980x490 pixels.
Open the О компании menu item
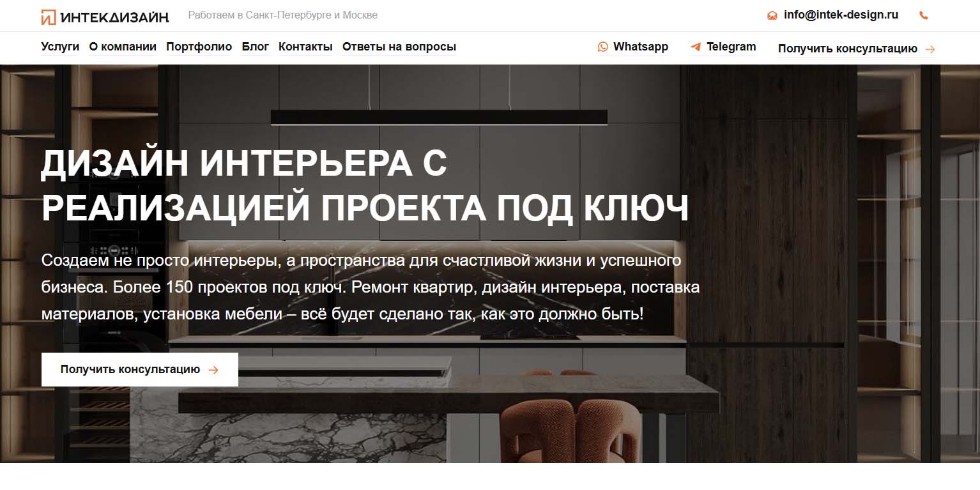(x=123, y=47)
